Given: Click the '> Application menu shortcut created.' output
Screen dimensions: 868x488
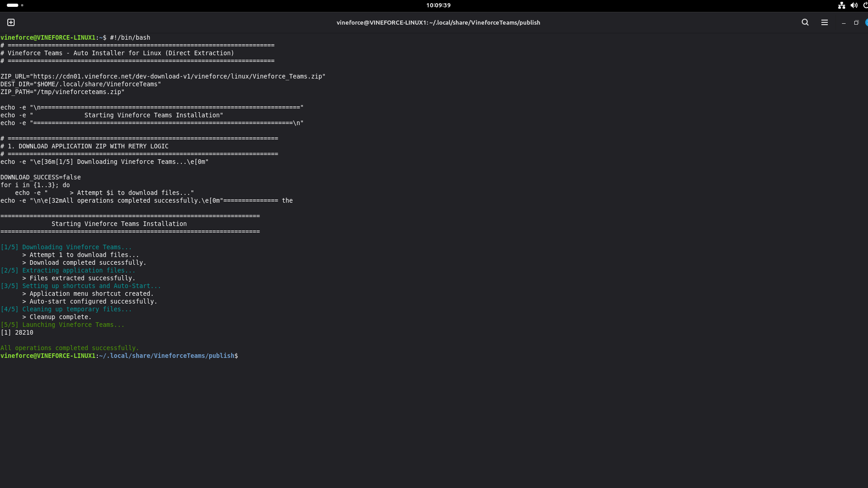Looking at the screenshot, I should (88, 294).
